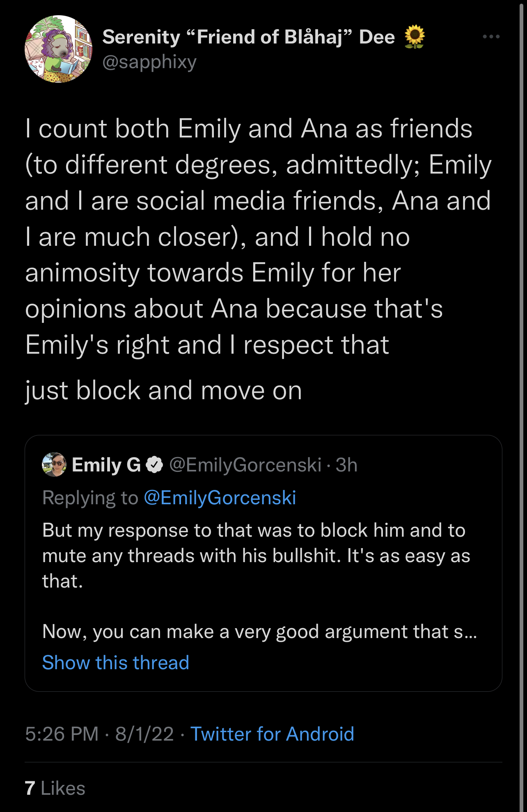Open the three-dot more options menu
This screenshot has width=527, height=812.
(491, 37)
